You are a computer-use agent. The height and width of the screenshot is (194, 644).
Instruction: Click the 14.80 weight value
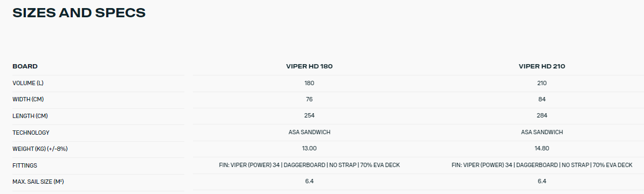[x=542, y=148]
